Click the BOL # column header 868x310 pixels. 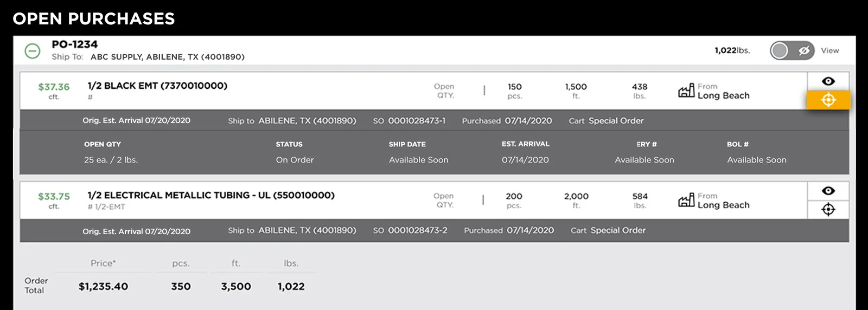pyautogui.click(x=737, y=144)
